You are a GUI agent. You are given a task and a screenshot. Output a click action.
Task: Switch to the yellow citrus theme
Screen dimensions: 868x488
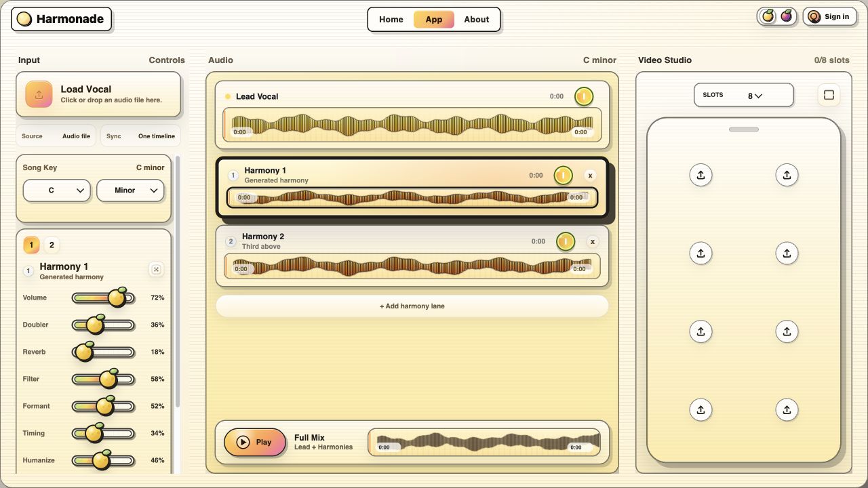tap(768, 16)
